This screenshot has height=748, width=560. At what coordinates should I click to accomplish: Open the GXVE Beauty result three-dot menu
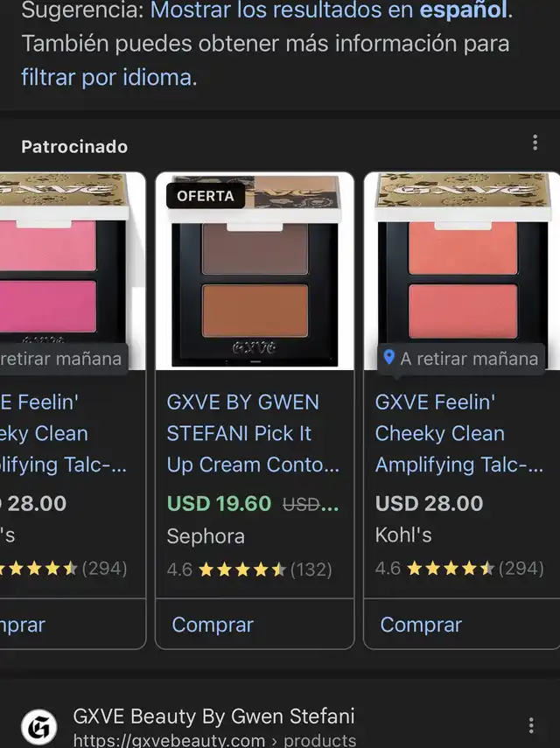tap(531, 725)
